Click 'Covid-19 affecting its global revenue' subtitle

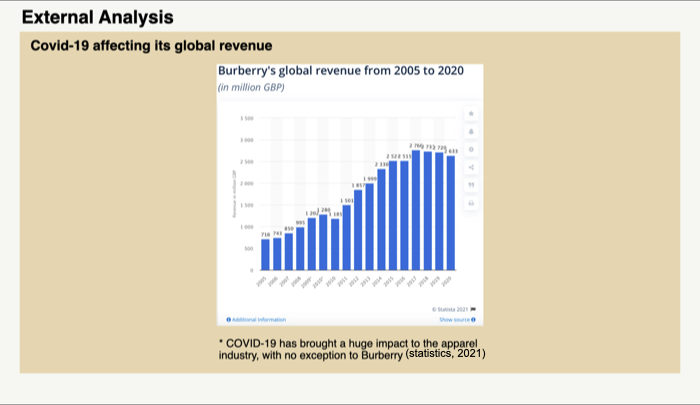click(x=151, y=46)
